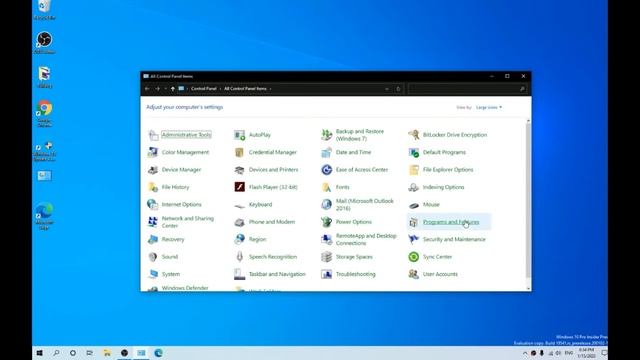Open Task View on the taskbar
This screenshot has height=360, width=640.
click(89, 353)
